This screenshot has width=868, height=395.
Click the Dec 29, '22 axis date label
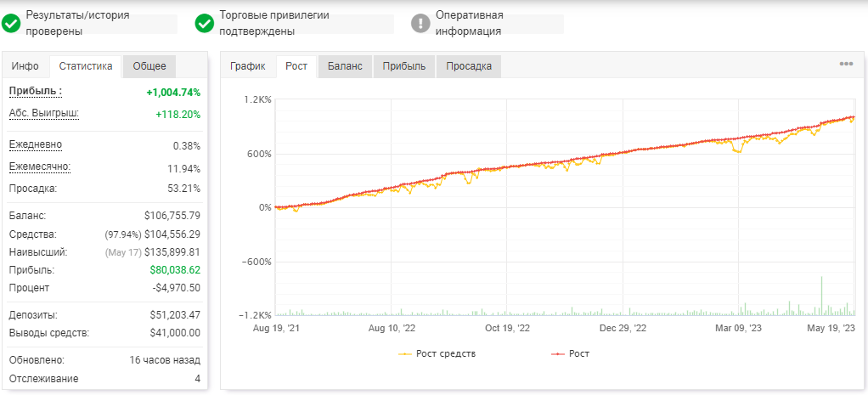click(623, 328)
